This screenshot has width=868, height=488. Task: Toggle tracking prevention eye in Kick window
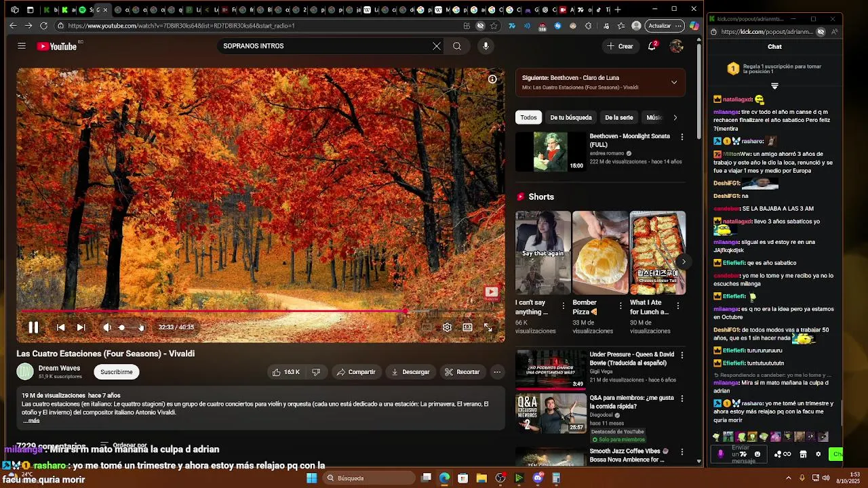click(x=821, y=32)
